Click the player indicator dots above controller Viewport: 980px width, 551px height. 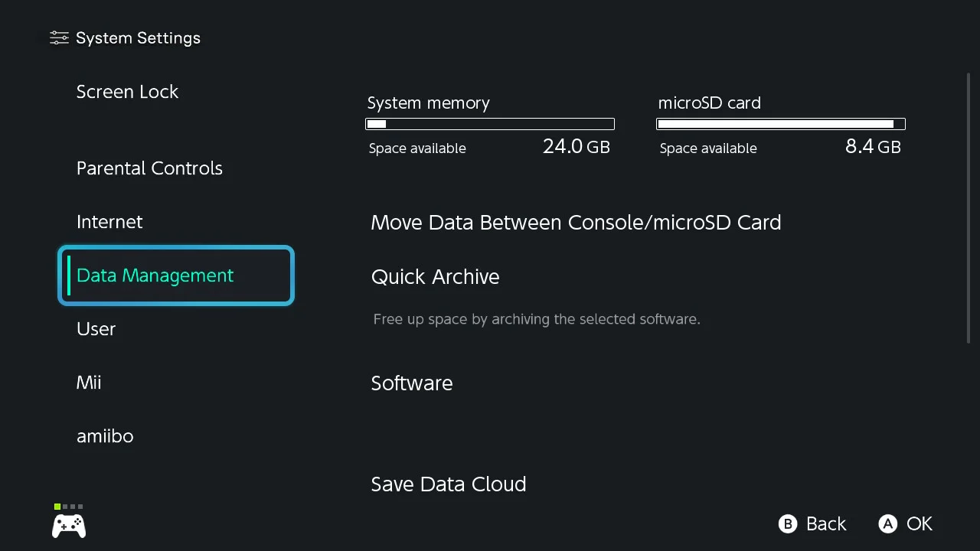coord(69,507)
